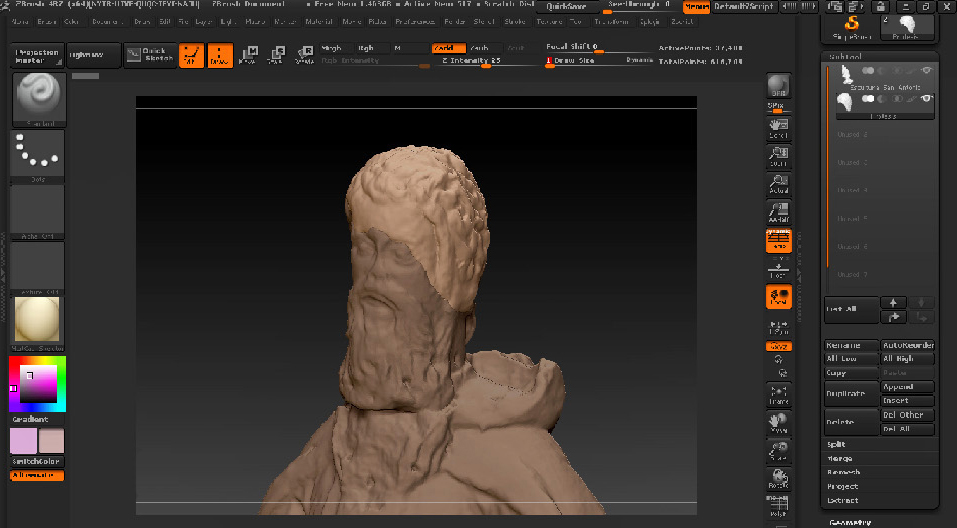Click the Frame icon in right shelf
This screenshot has height=528, width=957.
pos(778,395)
